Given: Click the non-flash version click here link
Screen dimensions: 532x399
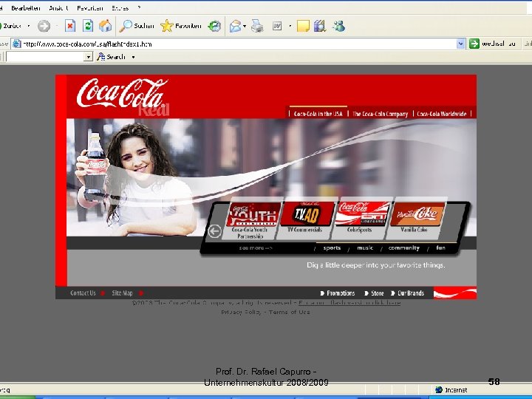Looking at the screenshot, I should click(x=349, y=303).
